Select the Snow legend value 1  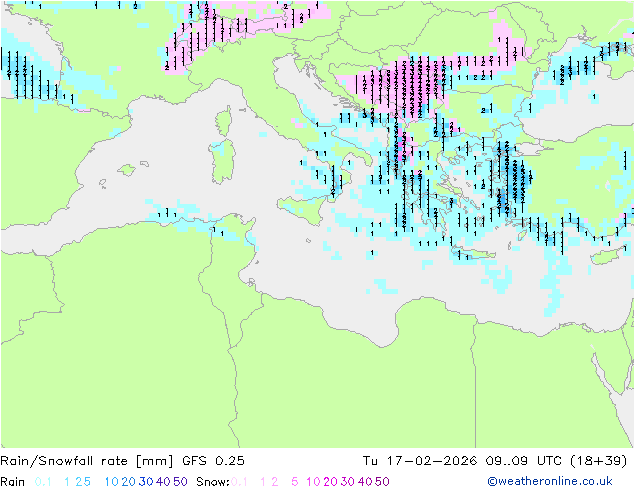click(x=264, y=482)
